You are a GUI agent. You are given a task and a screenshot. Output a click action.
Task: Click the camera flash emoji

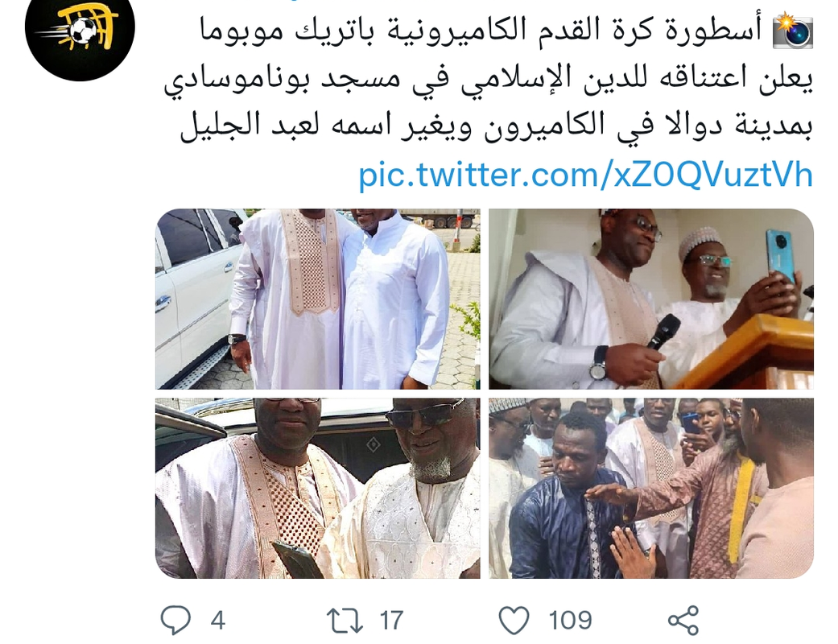(x=793, y=31)
